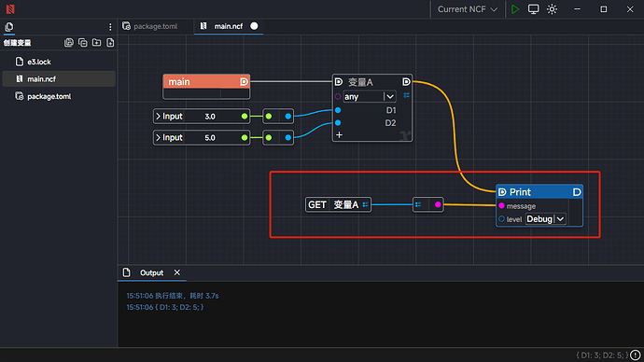Click the collapse-all icon in the explorer header
This screenshot has height=362, width=644.
click(82, 43)
